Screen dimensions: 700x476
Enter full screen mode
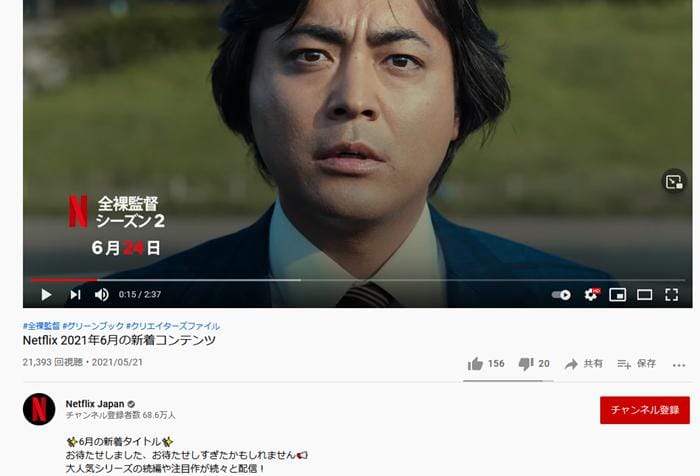point(672,295)
